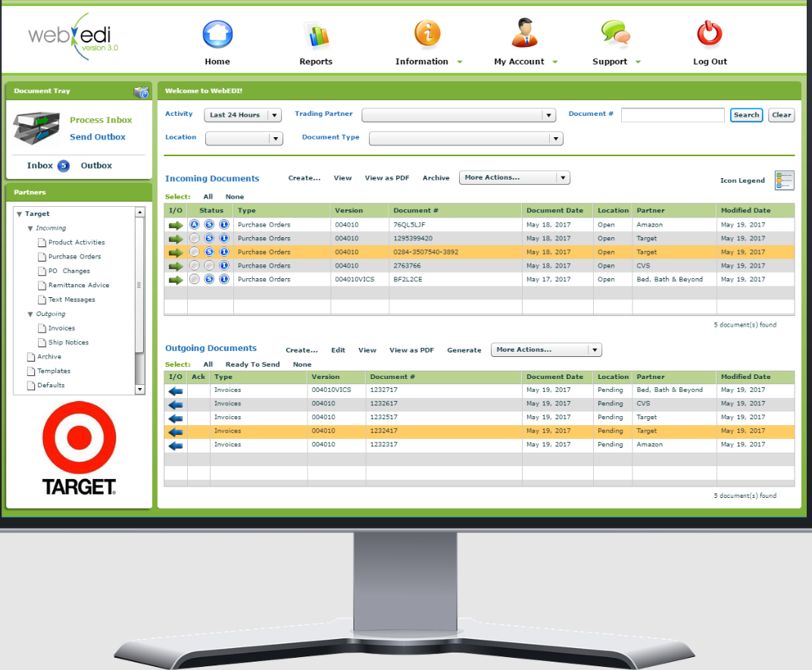812x670 pixels.
Task: Click the Log Out power icon
Action: tap(710, 33)
